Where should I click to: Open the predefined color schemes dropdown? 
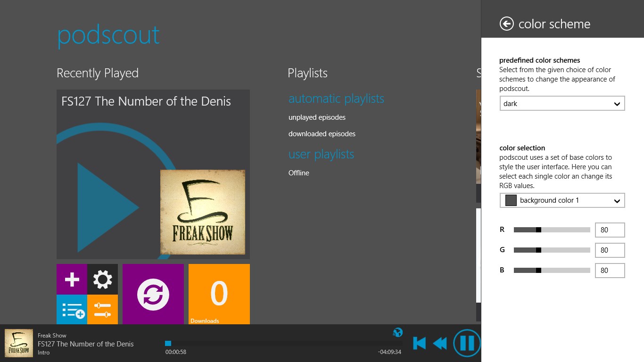(x=562, y=104)
